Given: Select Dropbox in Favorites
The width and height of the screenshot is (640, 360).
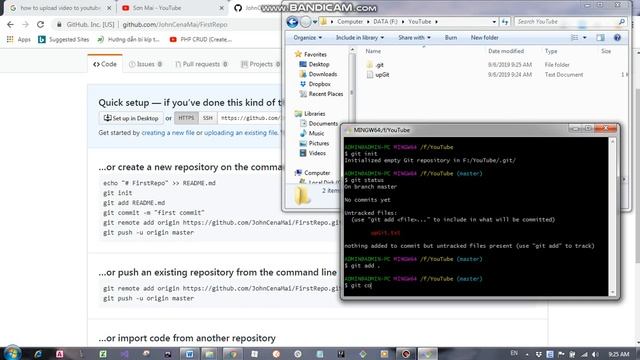Looking at the screenshot, I should tap(315, 84).
